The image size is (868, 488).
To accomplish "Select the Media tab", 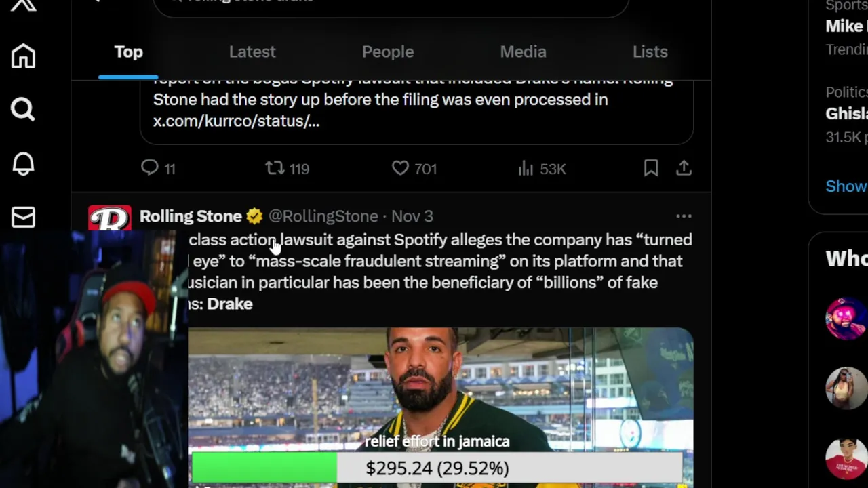I will click(x=523, y=52).
